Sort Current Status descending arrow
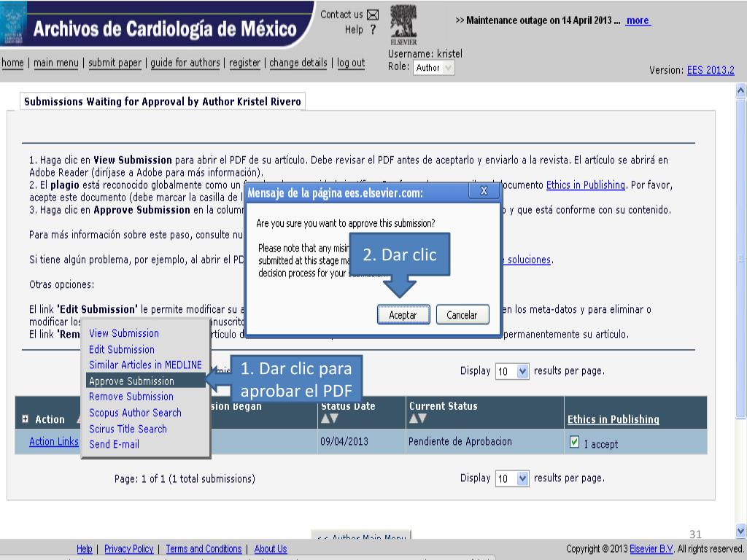 (x=422, y=419)
